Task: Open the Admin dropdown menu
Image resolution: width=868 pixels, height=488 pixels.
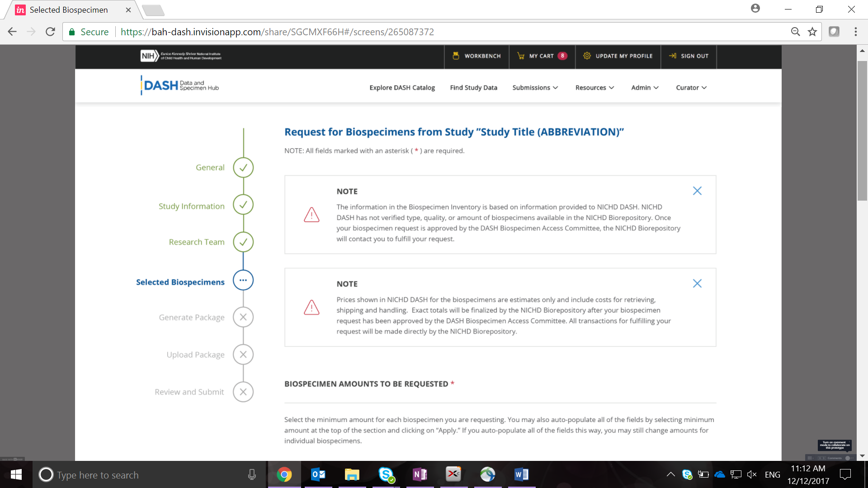Action: tap(645, 88)
